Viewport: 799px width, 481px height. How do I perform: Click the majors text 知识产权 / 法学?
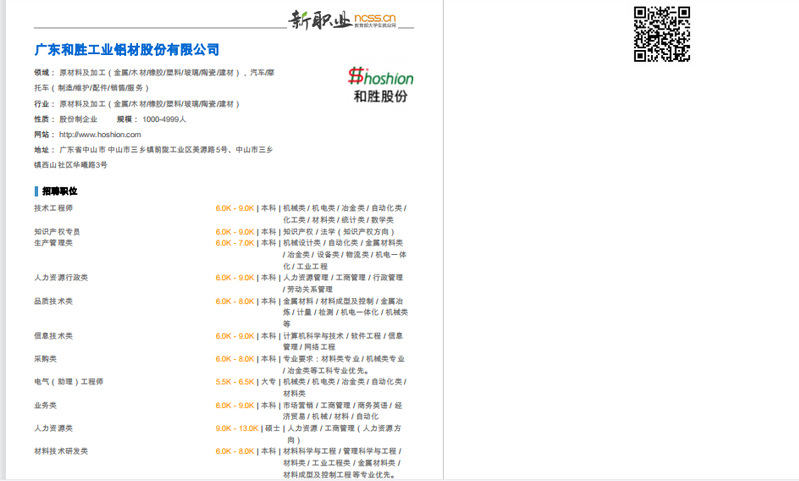339,231
